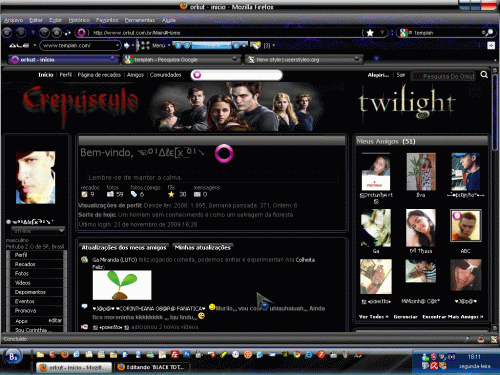Click the Reload page button

(x=44, y=32)
